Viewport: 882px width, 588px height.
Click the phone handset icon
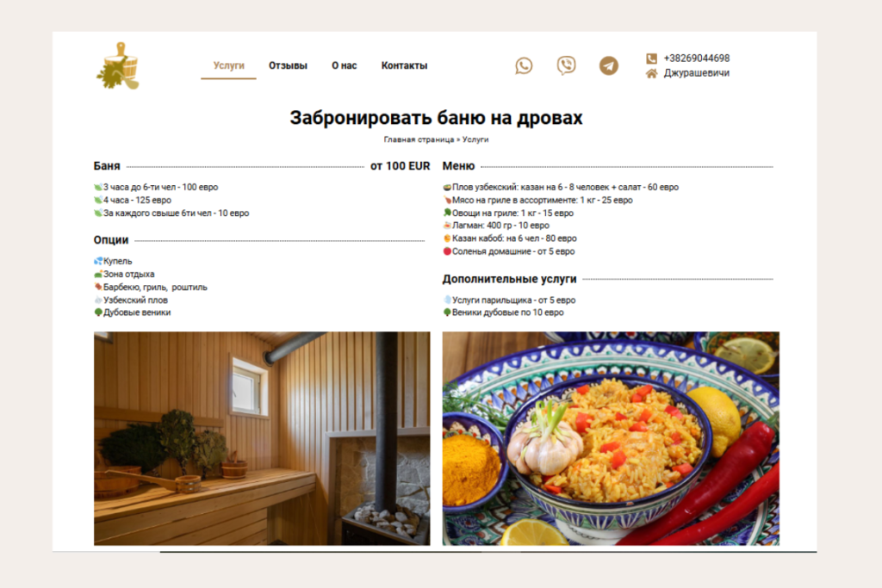tap(651, 59)
